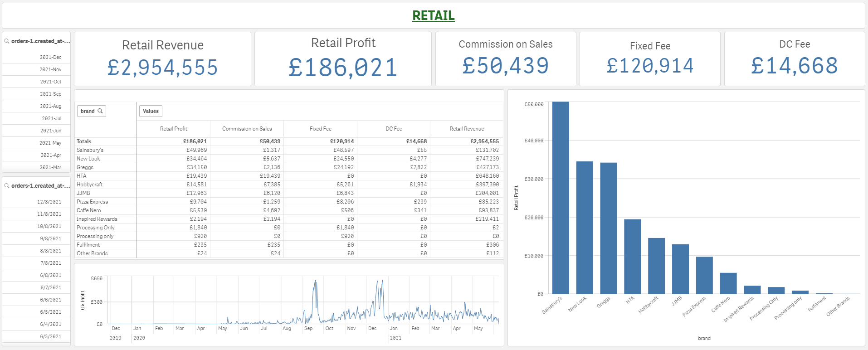
Task: Select 12/8/2021 in the date filter
Action: point(49,202)
